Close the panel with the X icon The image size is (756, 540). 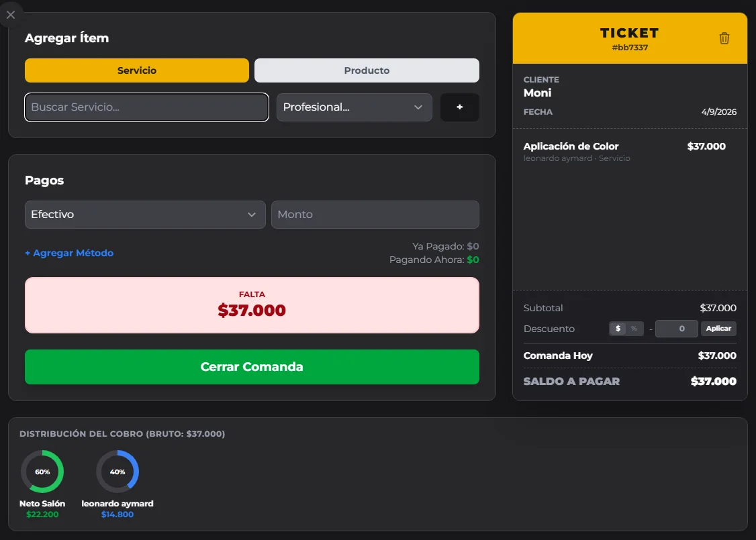(x=11, y=15)
